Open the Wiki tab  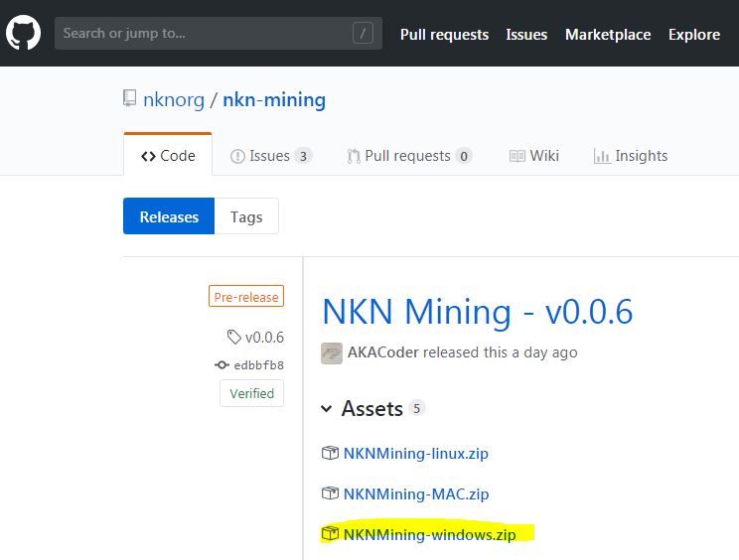(534, 156)
